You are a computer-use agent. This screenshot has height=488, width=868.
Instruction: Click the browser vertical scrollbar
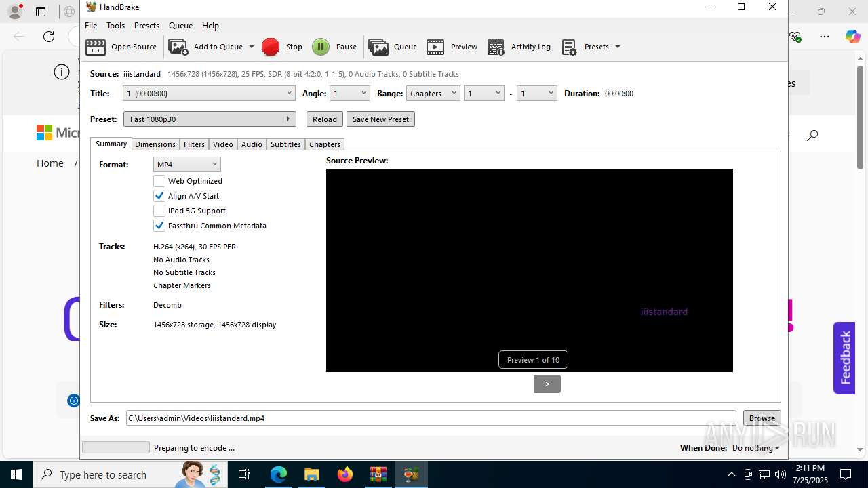[860, 117]
